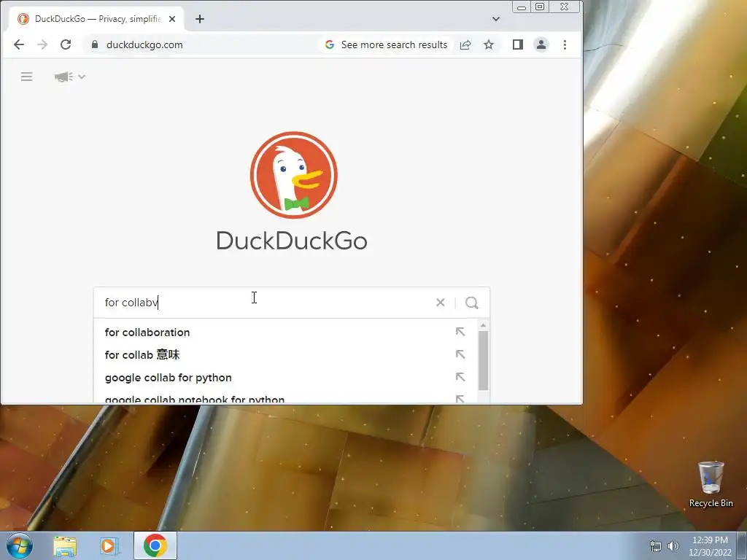
Task: Click the taskbar clock showing 12:39 PM
Action: pyautogui.click(x=710, y=545)
